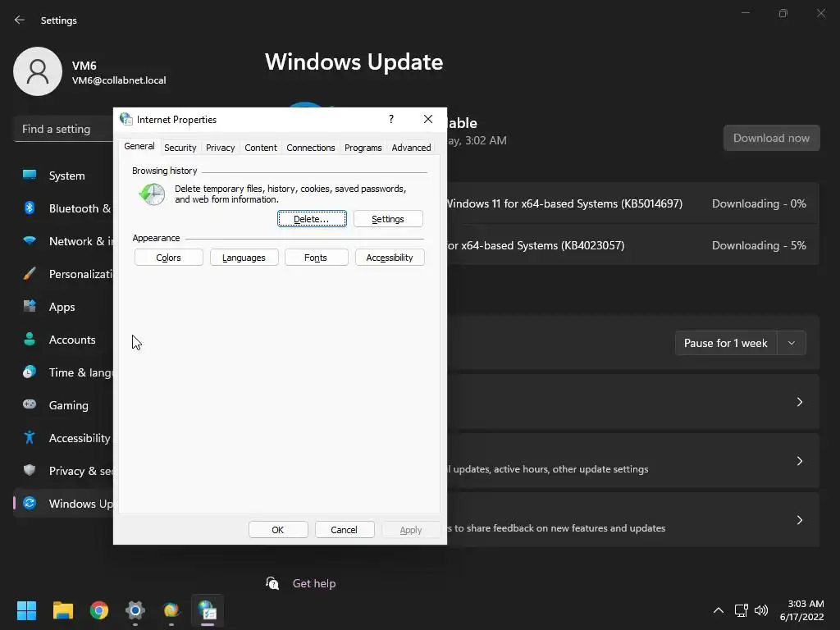840x630 pixels.
Task: Click the browsing history clock icon
Action: [152, 194]
